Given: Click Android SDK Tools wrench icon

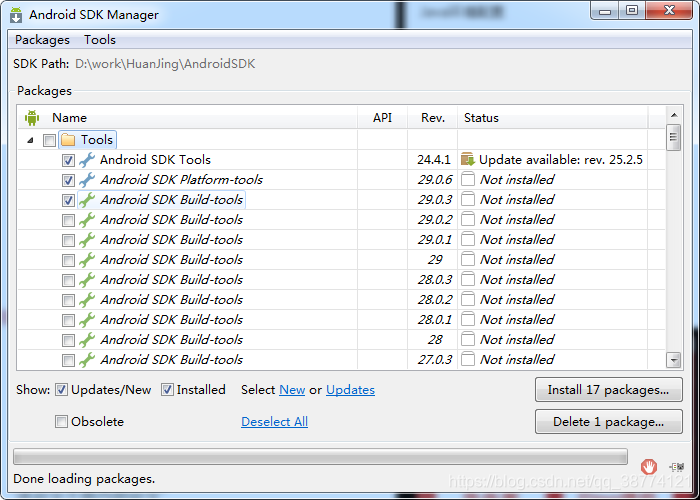Looking at the screenshot, I should [87, 160].
